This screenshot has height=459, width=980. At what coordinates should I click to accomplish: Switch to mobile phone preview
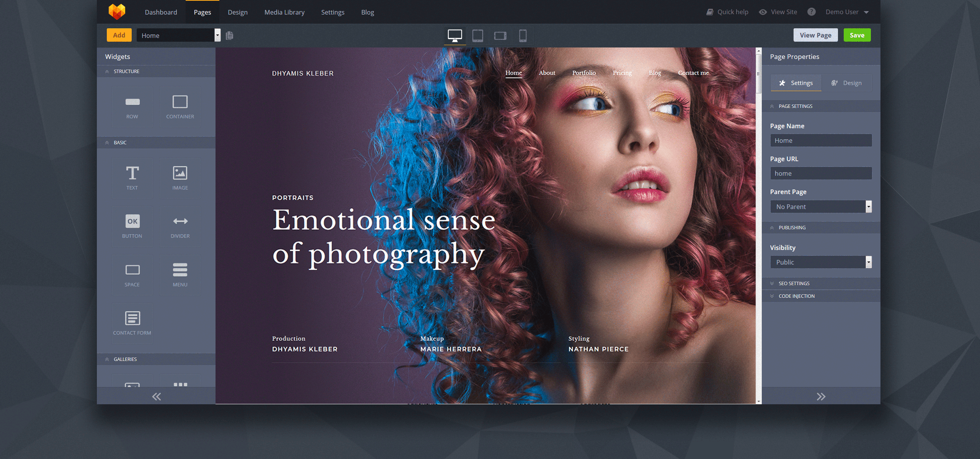click(x=523, y=36)
